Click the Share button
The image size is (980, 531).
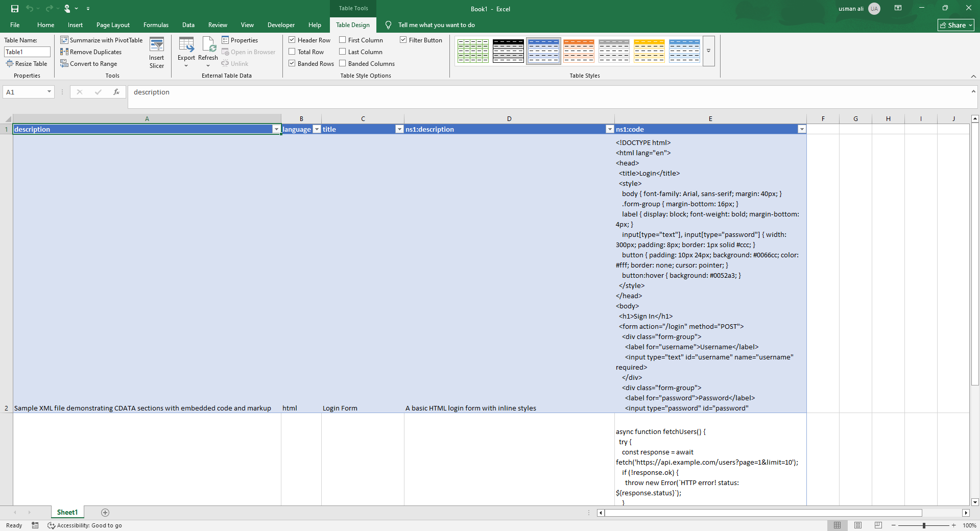(956, 25)
